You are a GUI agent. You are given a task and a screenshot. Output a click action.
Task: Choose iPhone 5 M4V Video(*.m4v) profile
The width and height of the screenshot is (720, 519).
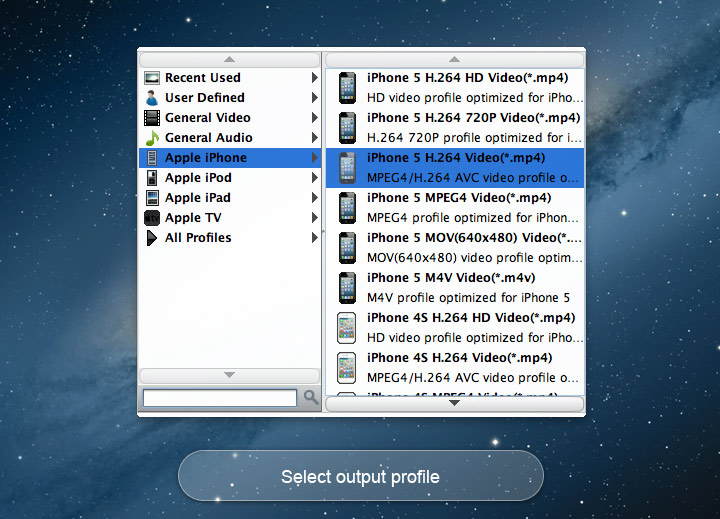[455, 288]
